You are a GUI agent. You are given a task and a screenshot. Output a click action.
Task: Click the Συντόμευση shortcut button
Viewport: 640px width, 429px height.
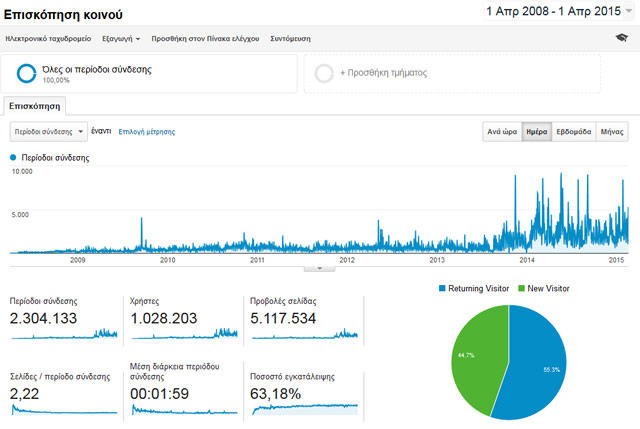click(x=290, y=38)
